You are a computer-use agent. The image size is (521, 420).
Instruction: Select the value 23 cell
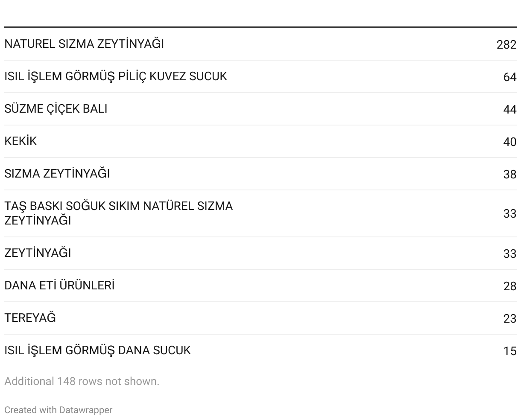[x=509, y=319]
